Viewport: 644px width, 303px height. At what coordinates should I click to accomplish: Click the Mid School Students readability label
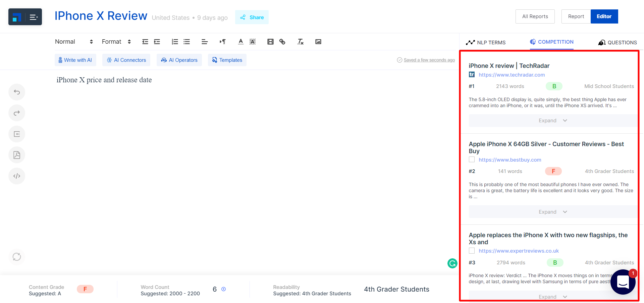click(x=609, y=86)
